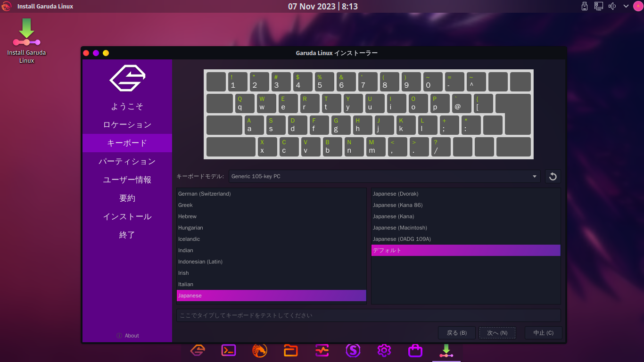644x362 pixels.
Task: Go to the パーティション step in the sidebar
Action: [127, 162]
